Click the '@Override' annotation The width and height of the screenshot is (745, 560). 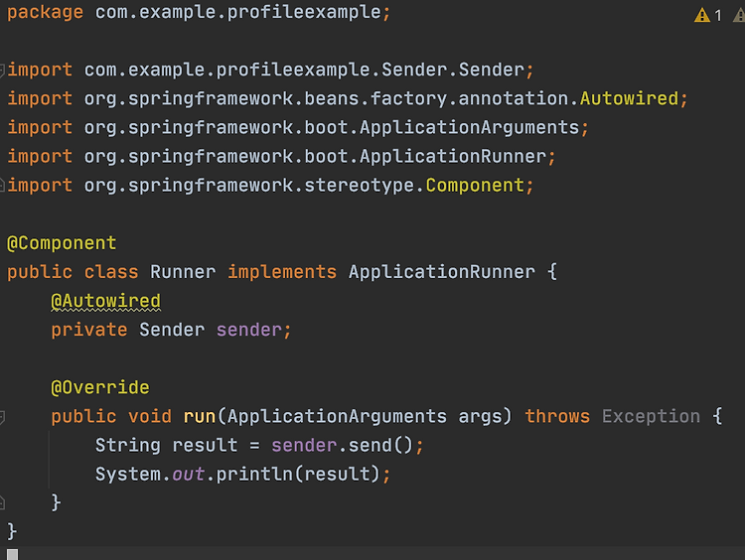click(x=100, y=387)
